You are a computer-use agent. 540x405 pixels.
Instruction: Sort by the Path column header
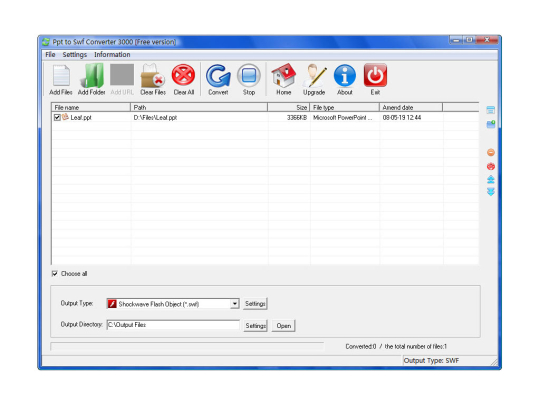(199, 107)
